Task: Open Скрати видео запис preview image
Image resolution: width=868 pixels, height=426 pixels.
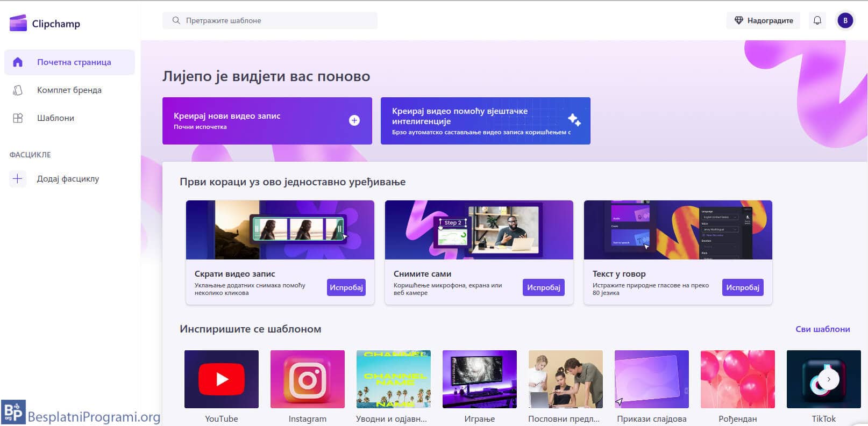Action: (x=280, y=230)
